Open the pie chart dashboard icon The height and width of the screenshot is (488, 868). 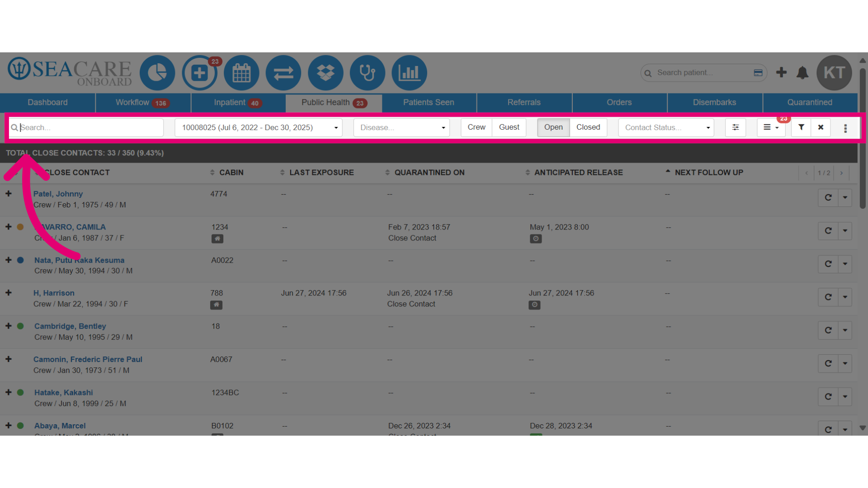point(157,73)
